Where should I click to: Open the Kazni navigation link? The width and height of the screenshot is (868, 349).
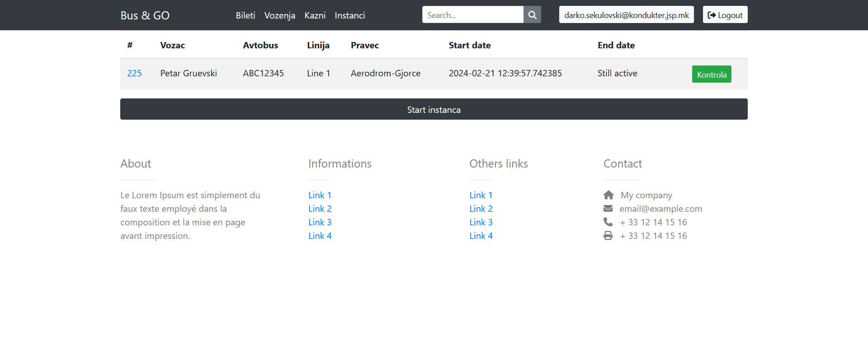[315, 15]
